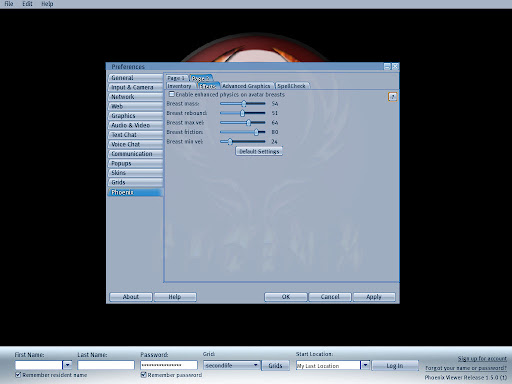Open the First Name dropdown arrow

pyautogui.click(x=67, y=365)
